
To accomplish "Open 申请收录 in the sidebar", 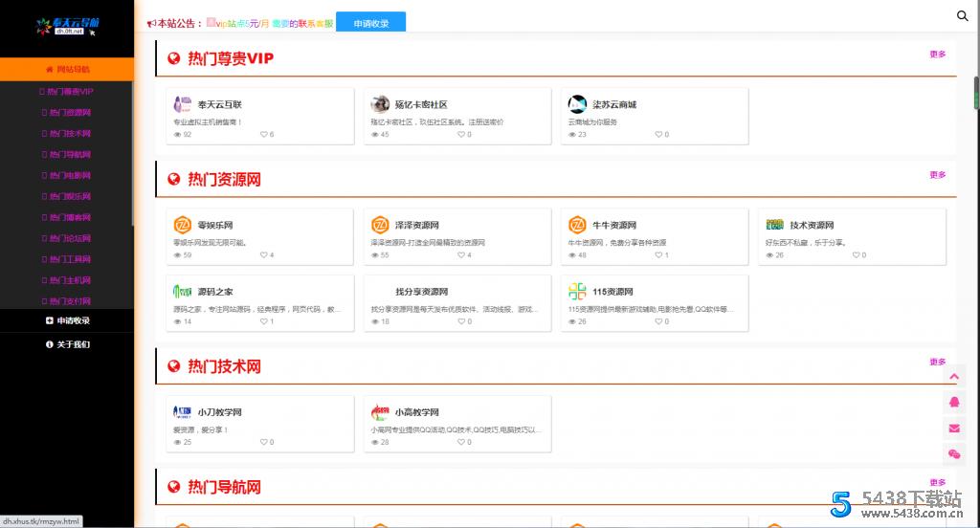I will coord(67,320).
